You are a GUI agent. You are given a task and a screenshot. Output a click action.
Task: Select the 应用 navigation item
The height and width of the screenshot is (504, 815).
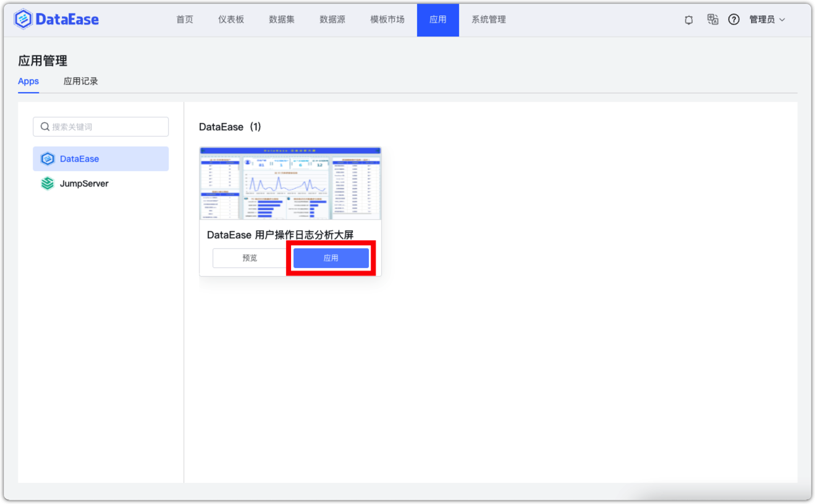(x=438, y=20)
